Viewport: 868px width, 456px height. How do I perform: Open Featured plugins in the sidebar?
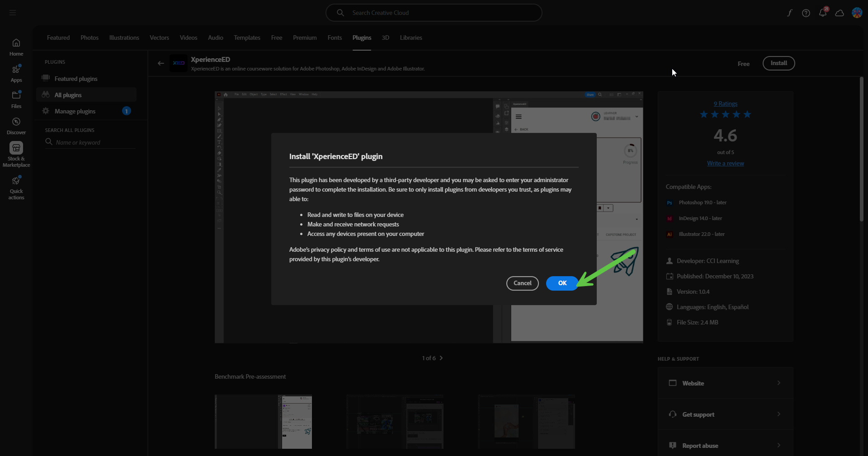tap(86, 79)
